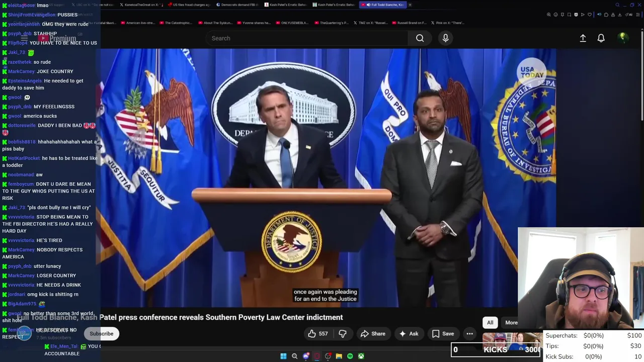The width and height of the screenshot is (644, 362).
Task: Click browser zoom magnifier toolbar icon
Action: (x=549, y=15)
